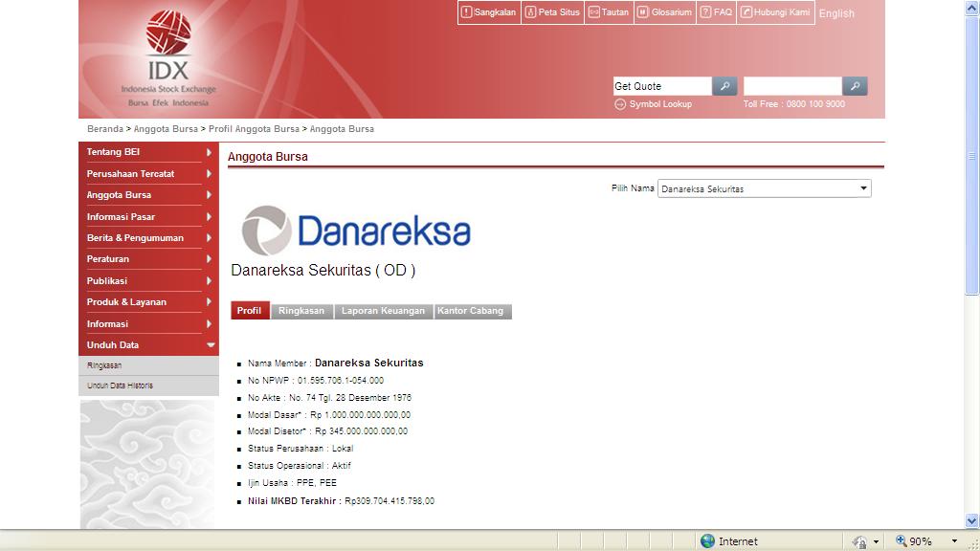Click the Hubungi Kami phone icon
Screen dimensions: 980x551
coord(746,11)
